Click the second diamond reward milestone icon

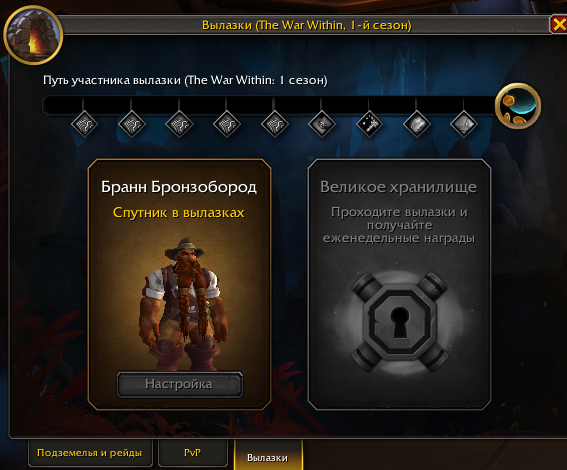coord(132,124)
